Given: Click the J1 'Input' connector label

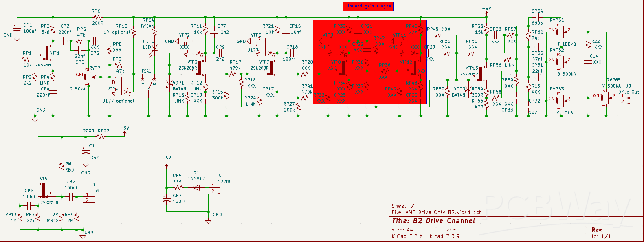Looking at the screenshot, I should pos(93,191).
